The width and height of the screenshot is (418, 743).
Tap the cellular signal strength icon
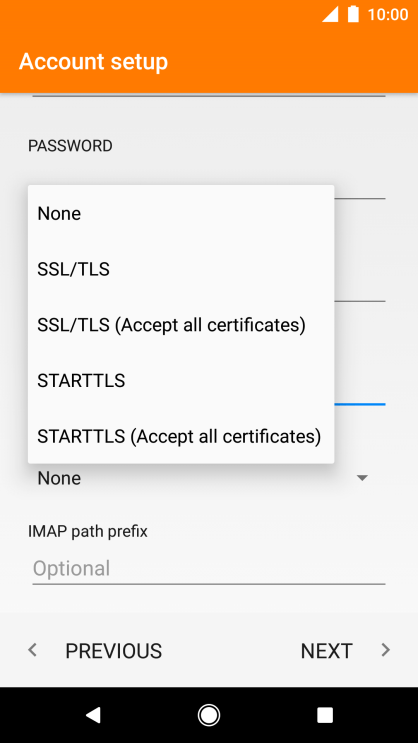tap(330, 14)
